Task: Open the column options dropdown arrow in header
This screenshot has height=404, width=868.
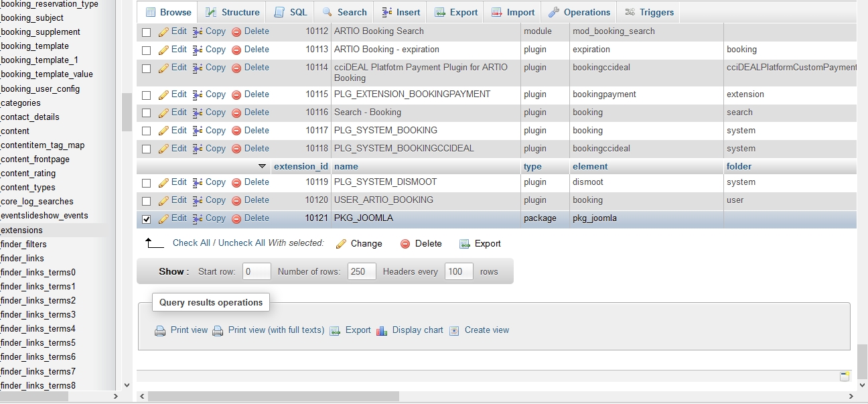Action: click(262, 166)
